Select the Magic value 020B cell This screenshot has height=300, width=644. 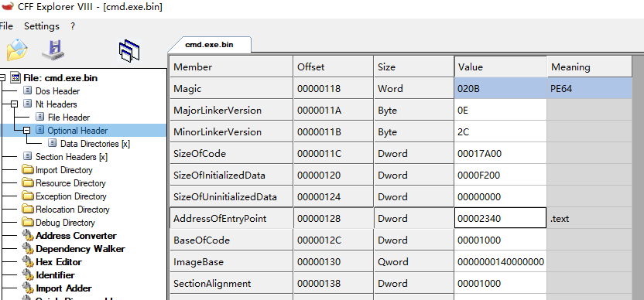tap(500, 88)
